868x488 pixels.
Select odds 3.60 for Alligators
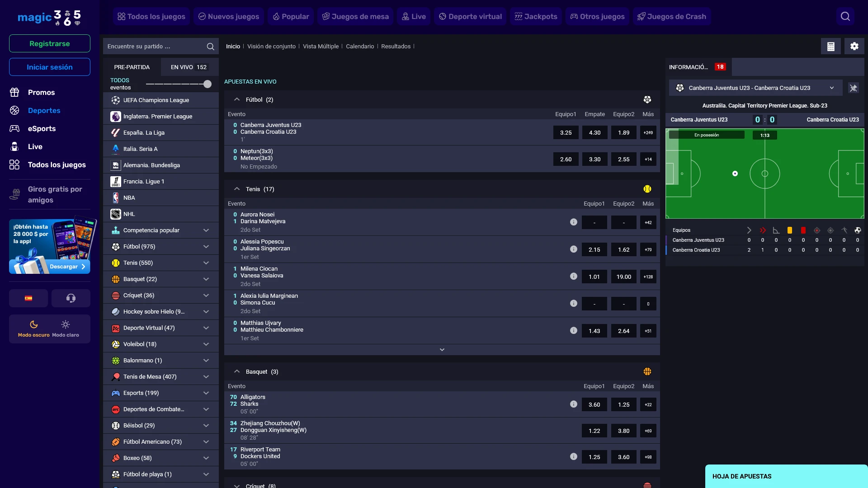click(594, 404)
